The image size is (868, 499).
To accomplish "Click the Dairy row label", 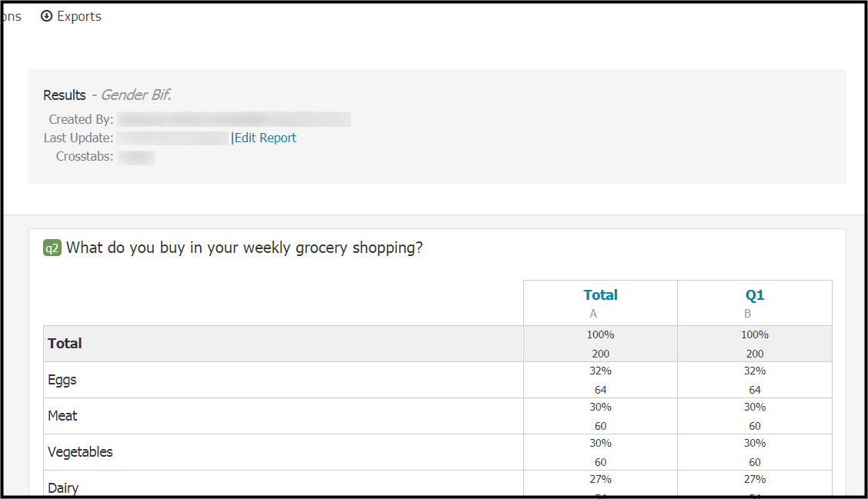I will 63,488.
